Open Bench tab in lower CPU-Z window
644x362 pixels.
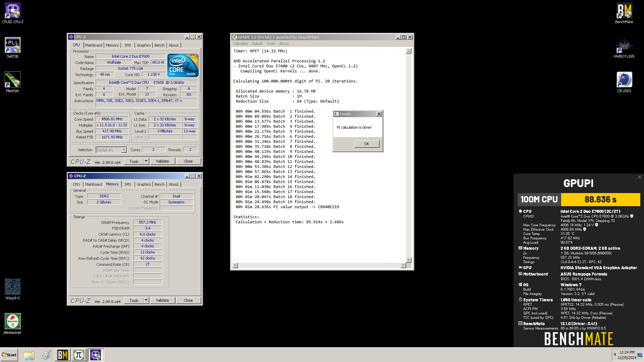point(160,184)
